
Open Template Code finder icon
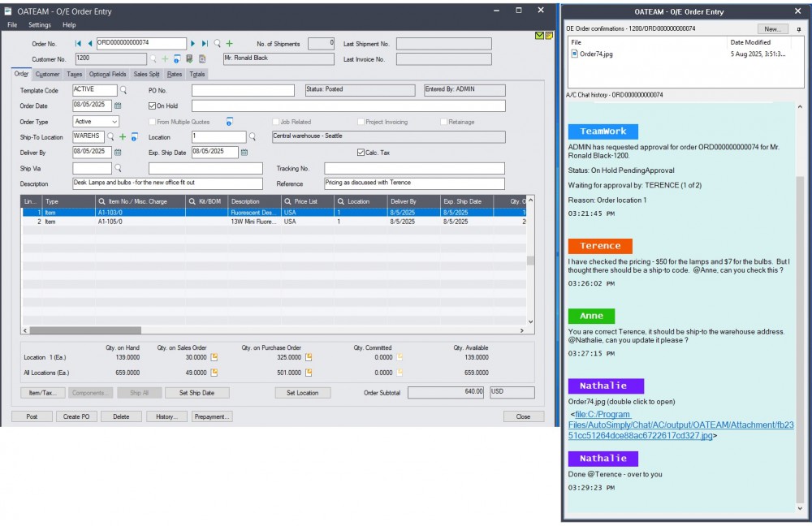(x=123, y=90)
